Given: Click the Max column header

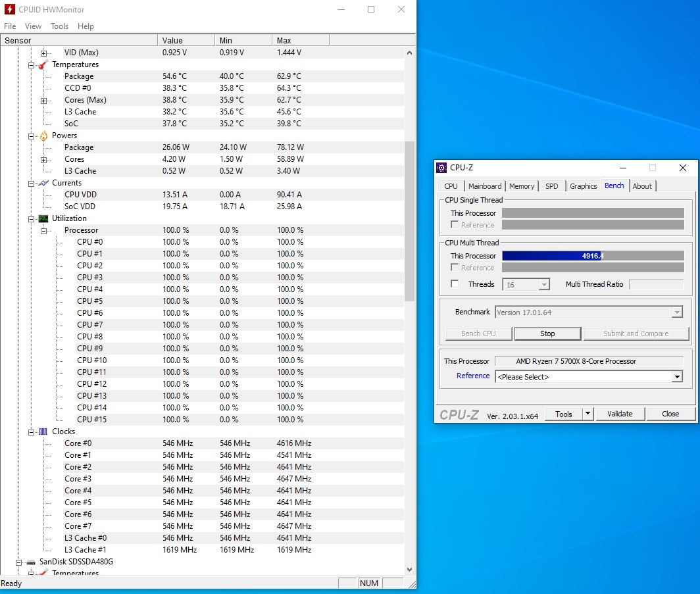Looking at the screenshot, I should 301,40.
